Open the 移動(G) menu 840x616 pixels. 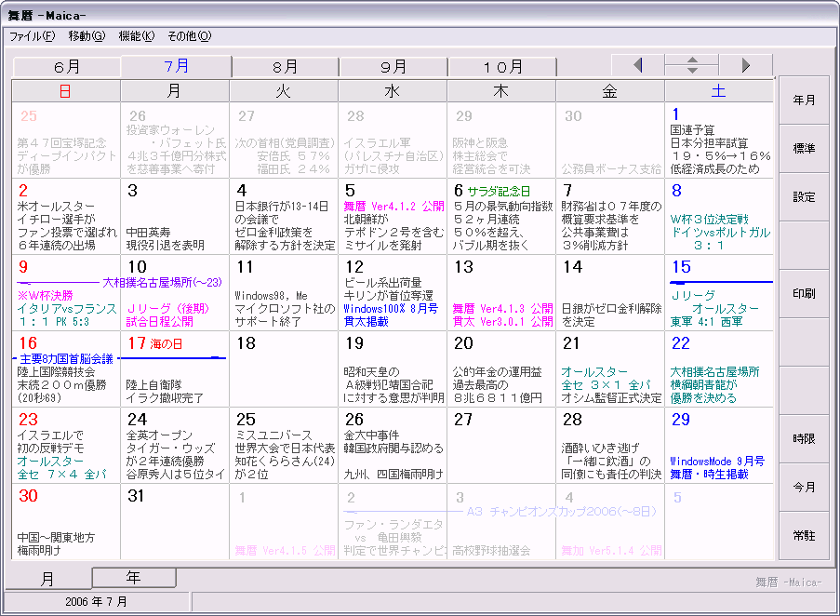(87, 36)
